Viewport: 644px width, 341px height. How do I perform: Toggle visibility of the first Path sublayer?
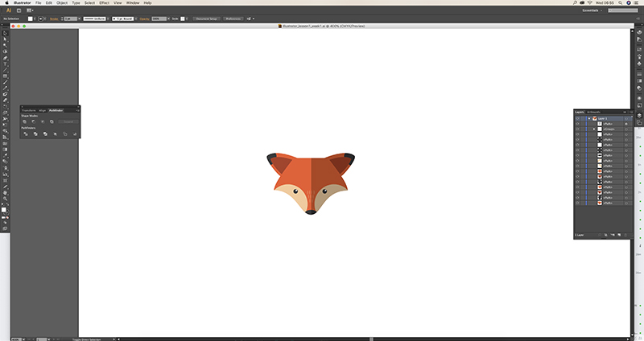coord(577,123)
